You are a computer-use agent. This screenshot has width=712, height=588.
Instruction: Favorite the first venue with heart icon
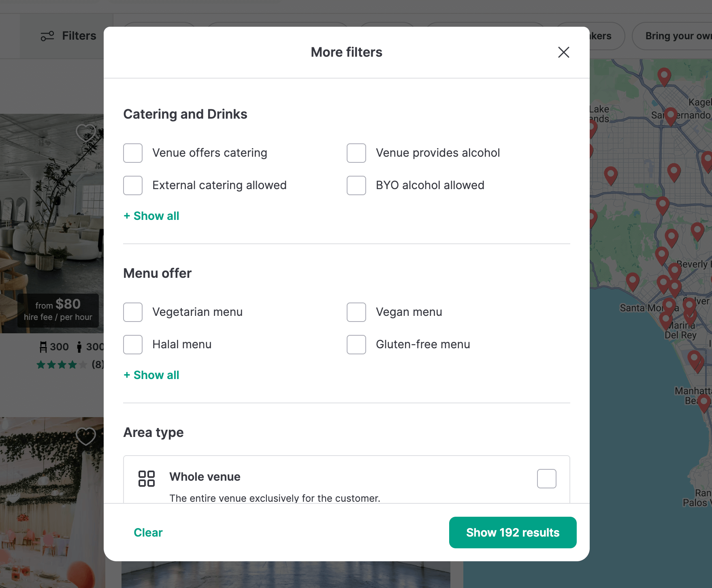[x=86, y=132]
